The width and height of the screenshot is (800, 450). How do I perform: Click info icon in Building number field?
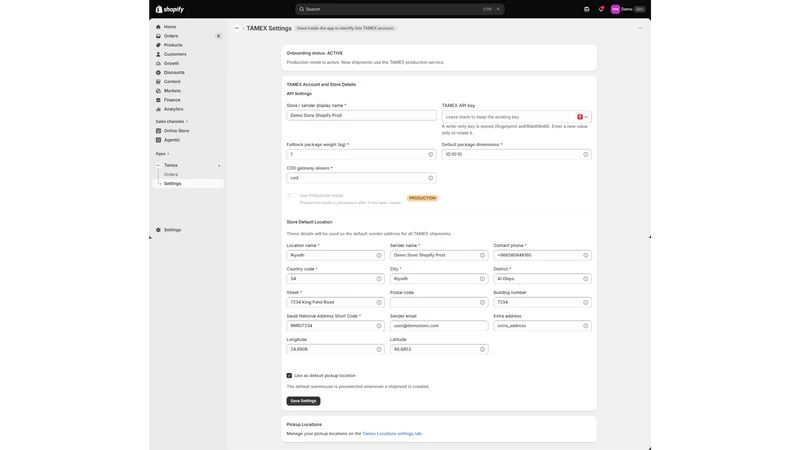tap(586, 302)
